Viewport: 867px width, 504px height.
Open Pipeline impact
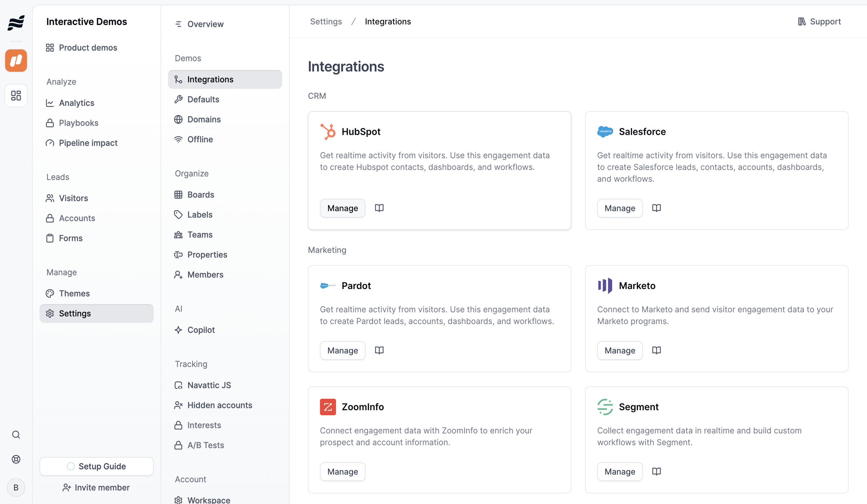pos(96,143)
